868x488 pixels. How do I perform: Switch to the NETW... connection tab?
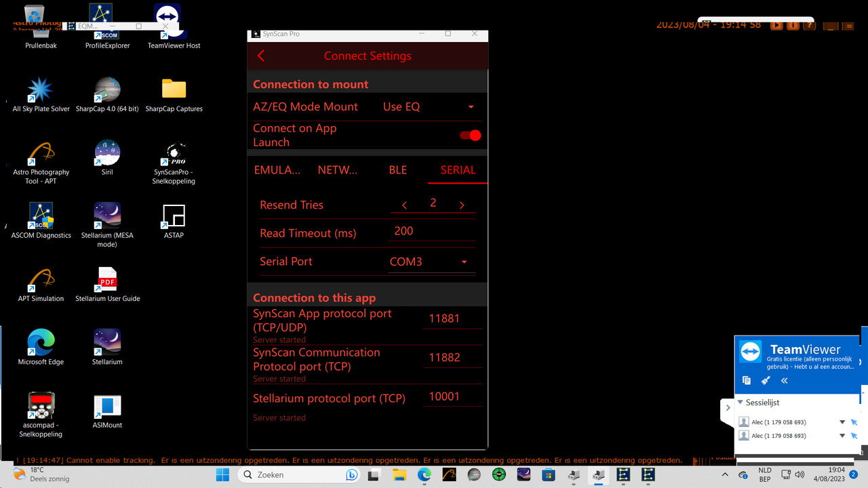[337, 170]
